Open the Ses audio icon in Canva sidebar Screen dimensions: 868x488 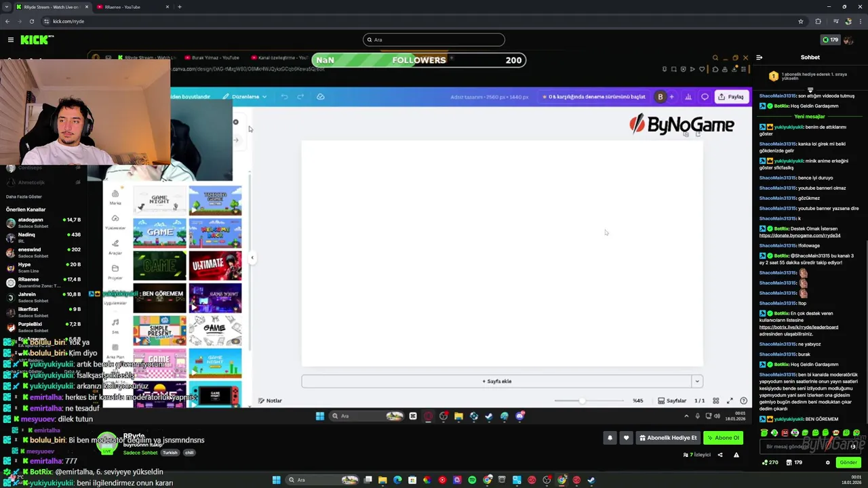115,325
